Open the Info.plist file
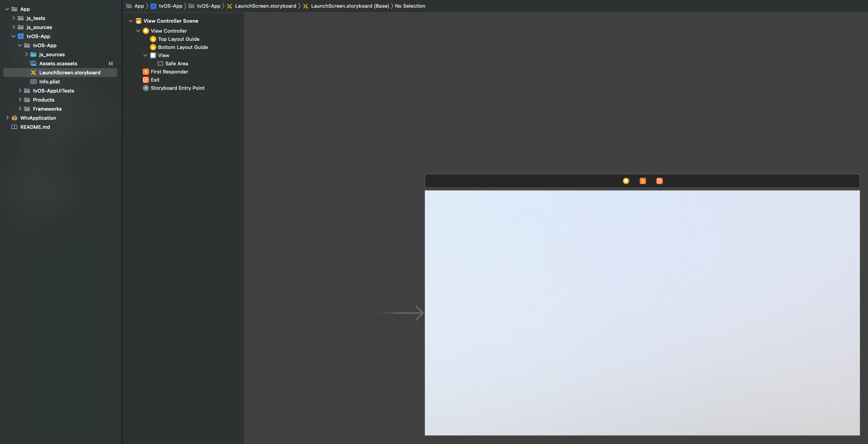Image resolution: width=868 pixels, height=444 pixels. pos(49,82)
